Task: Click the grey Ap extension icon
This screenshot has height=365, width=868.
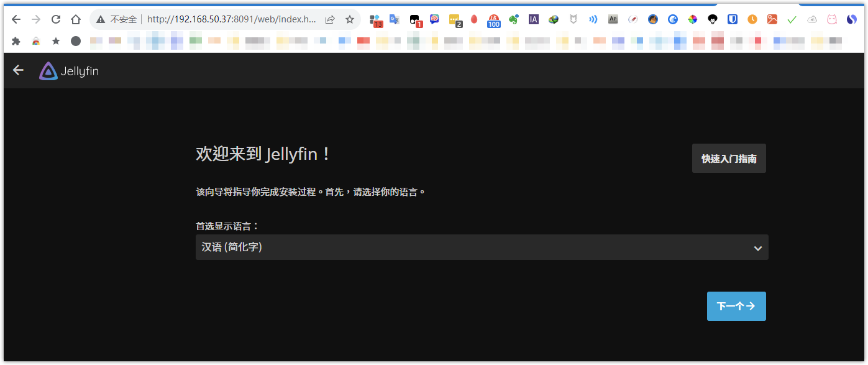Action: tap(613, 19)
